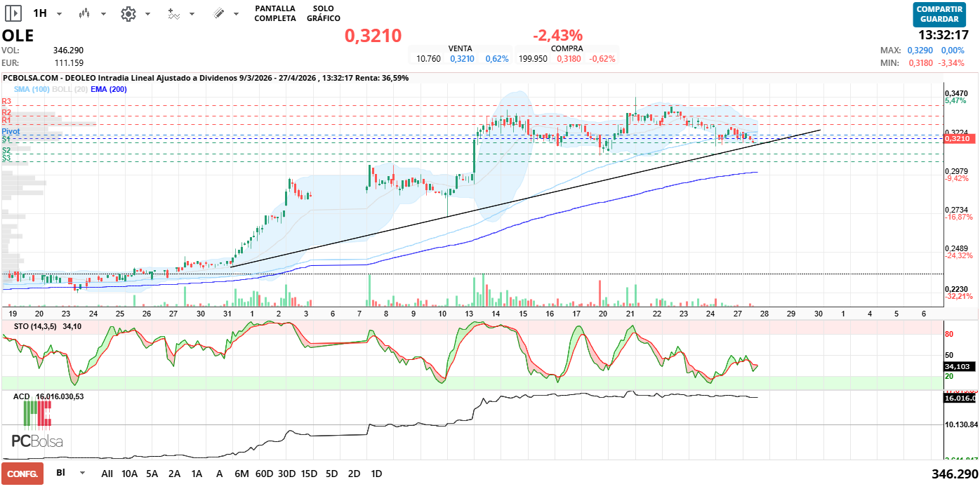Select the 2D time range
The width and height of the screenshot is (980, 489).
(354, 474)
